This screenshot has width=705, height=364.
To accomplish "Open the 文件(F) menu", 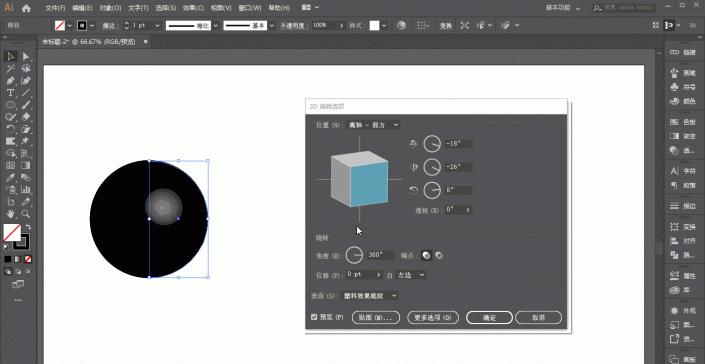I will click(x=55, y=8).
